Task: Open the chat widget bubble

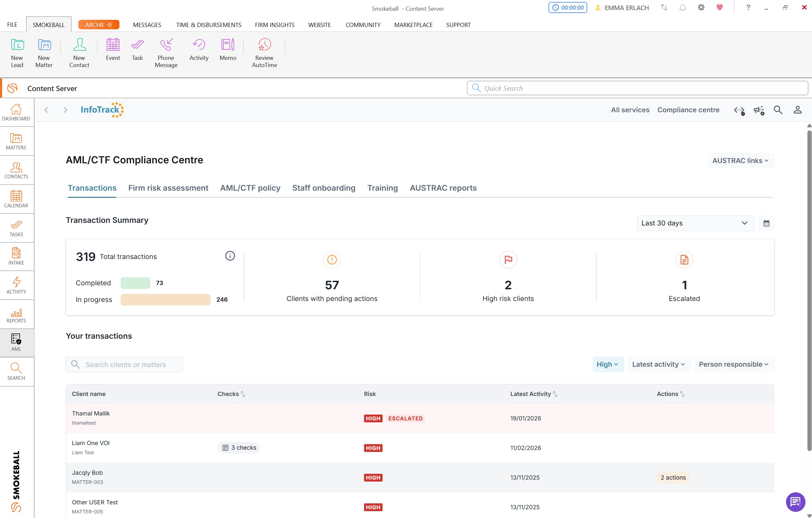Action: point(795,502)
